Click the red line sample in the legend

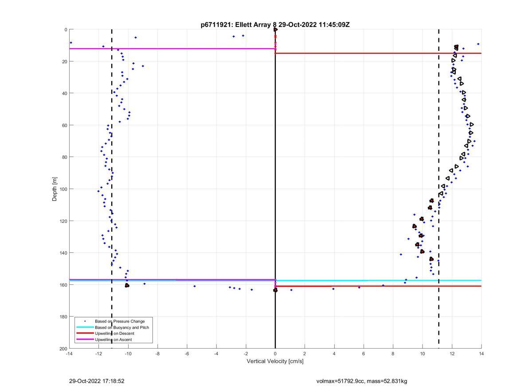point(85,334)
